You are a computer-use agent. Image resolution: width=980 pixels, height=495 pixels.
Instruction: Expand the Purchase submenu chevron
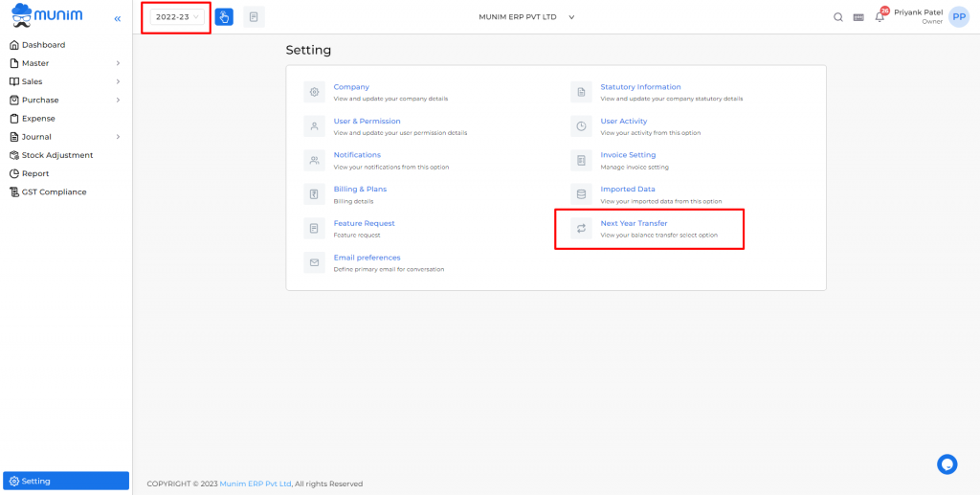pyautogui.click(x=118, y=100)
